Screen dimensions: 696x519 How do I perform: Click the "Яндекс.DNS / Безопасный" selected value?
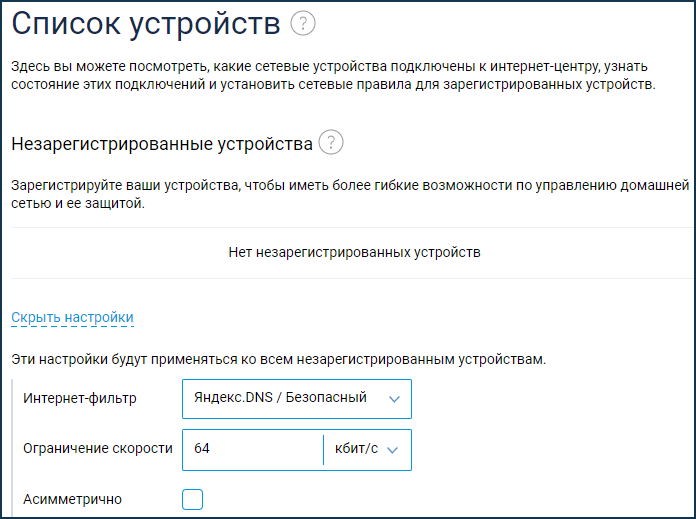tap(281, 398)
